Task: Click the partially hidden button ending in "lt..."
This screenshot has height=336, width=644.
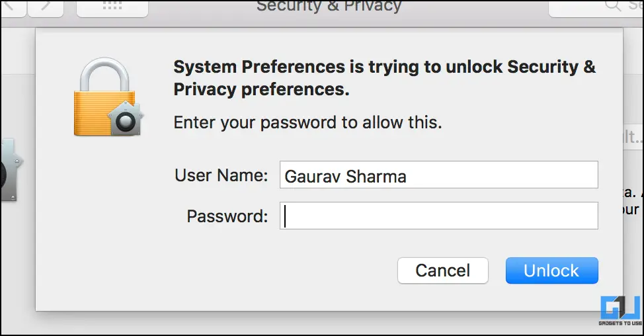Action: coord(633,137)
